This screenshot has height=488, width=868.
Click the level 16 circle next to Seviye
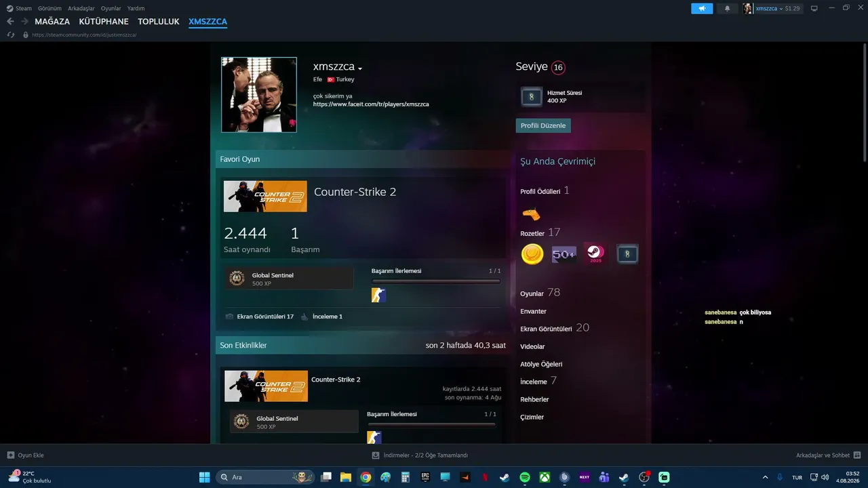click(x=558, y=67)
